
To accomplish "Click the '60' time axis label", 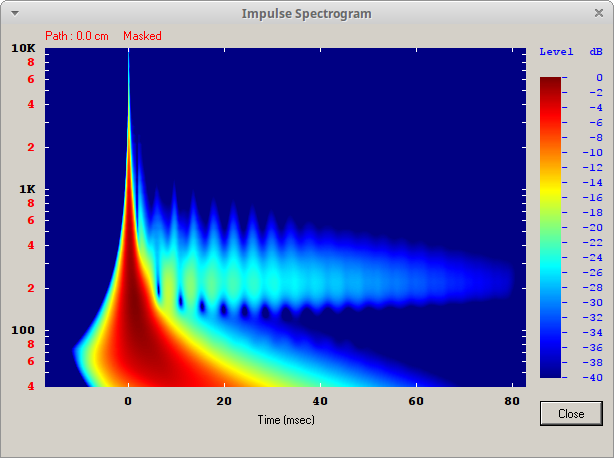I will coord(416,401).
